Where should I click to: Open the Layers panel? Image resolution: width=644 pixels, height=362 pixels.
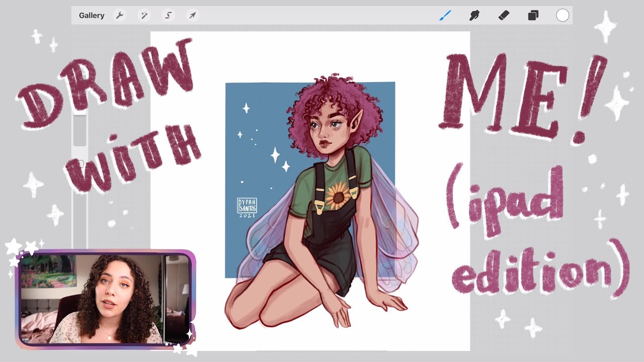[x=533, y=16]
